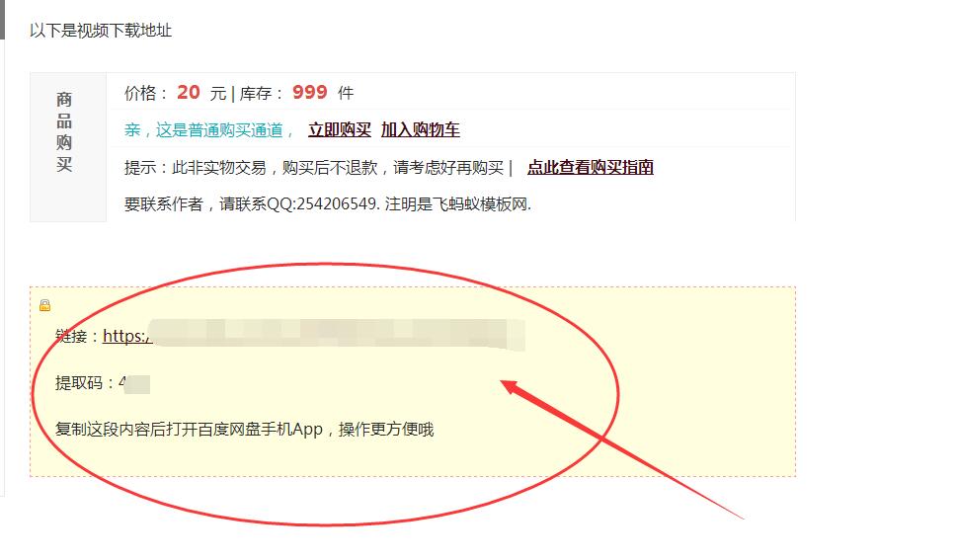The width and height of the screenshot is (956, 560).
Task: Click the 价格 label
Action: pyautogui.click(x=140, y=93)
